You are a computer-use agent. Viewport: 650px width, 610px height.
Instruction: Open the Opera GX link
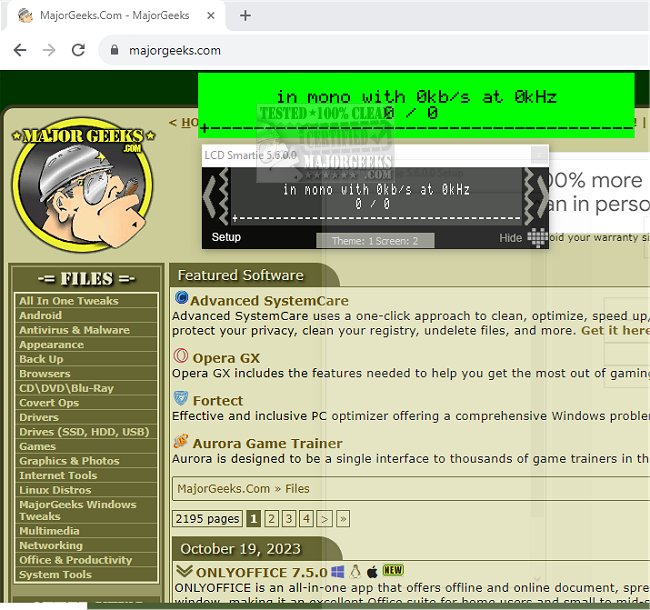point(226,358)
